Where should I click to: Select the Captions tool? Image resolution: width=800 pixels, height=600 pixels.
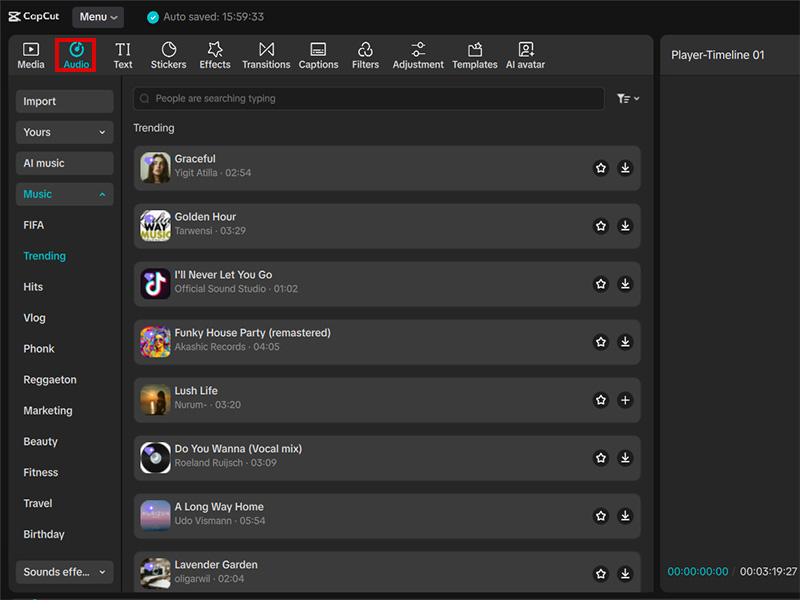click(x=318, y=55)
